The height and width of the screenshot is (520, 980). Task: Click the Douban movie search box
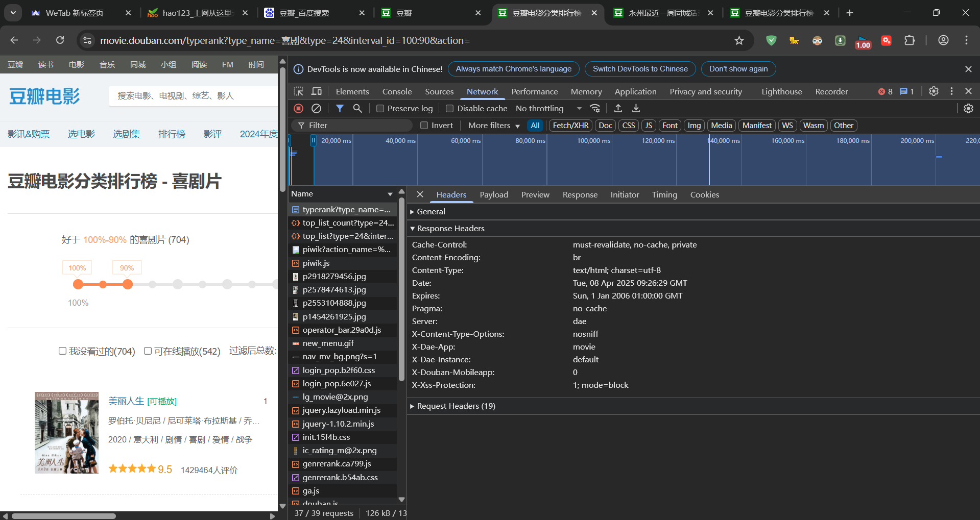click(193, 96)
